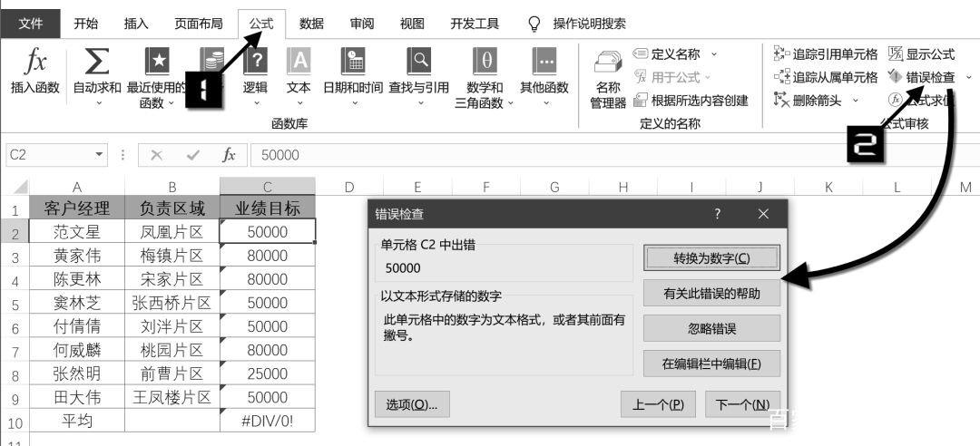
Task: Open the 名称管理器 icon
Action: (608, 63)
